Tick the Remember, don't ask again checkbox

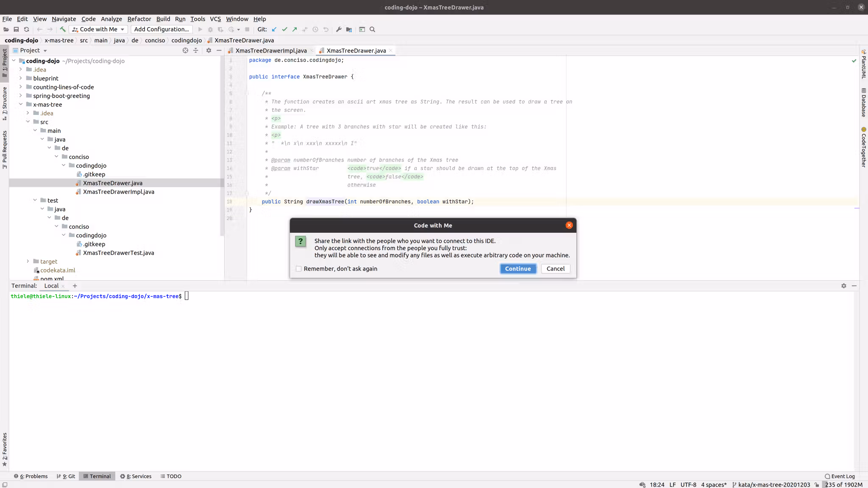(x=299, y=269)
